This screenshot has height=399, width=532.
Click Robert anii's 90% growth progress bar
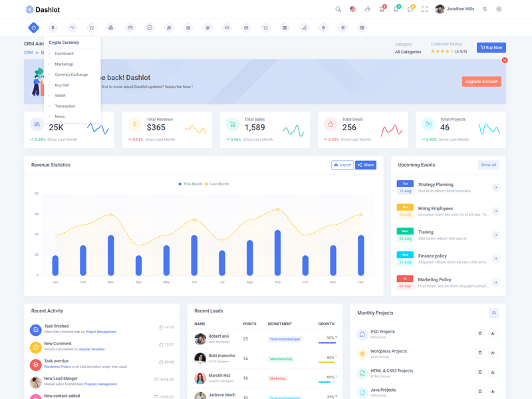point(327,342)
